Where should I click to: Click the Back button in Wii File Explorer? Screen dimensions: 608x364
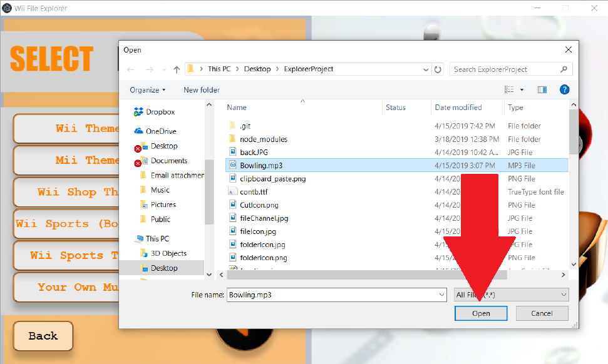pos(43,336)
